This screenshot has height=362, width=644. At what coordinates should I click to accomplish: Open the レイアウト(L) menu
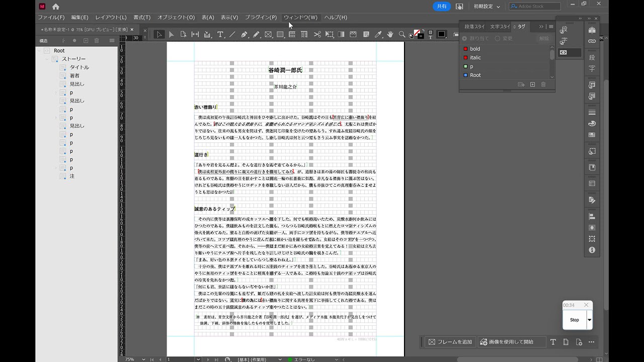111,17
